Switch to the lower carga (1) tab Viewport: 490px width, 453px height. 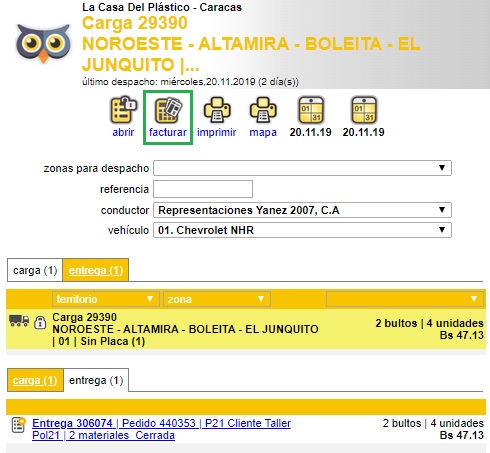pos(35,380)
